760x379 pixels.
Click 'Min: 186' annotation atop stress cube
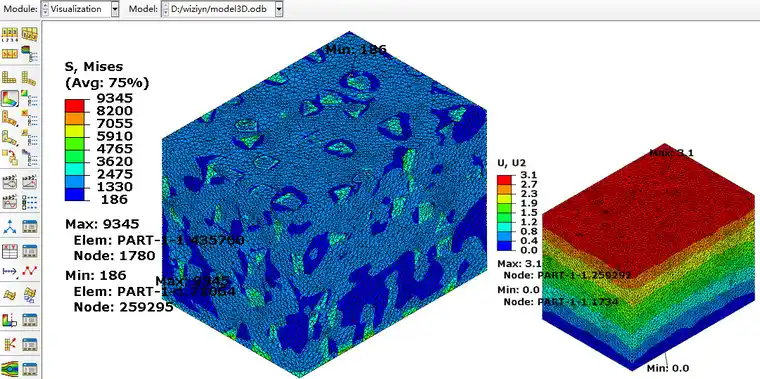pyautogui.click(x=356, y=49)
